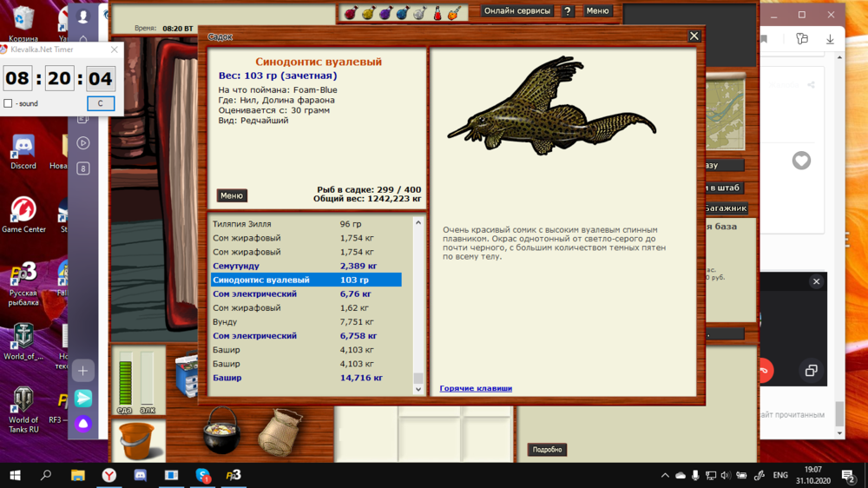Open RR3 game from taskbar
Viewport: 868px width, 488px height.
coord(233,475)
